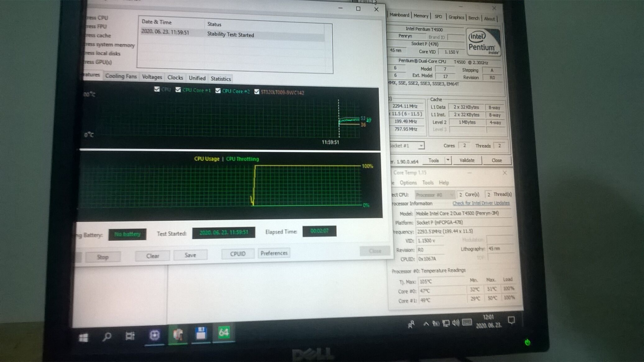Click the CPU-Z purple taskbar icon
644x362 pixels.
(x=154, y=335)
